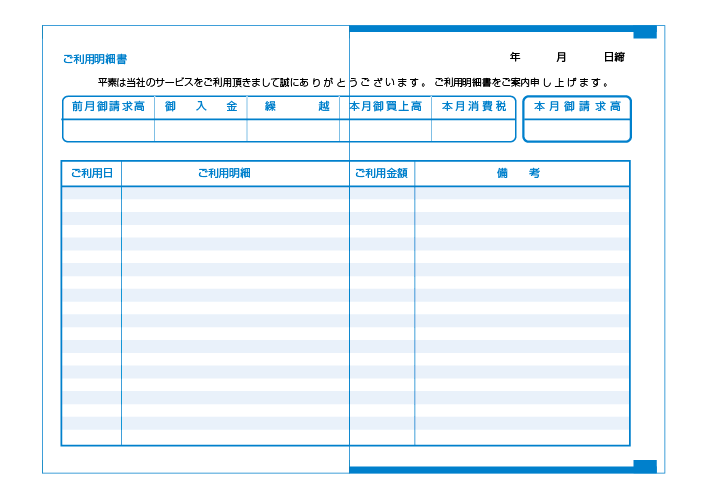Click the 日締 closing day label
The width and height of the screenshot is (708, 500).
click(614, 57)
